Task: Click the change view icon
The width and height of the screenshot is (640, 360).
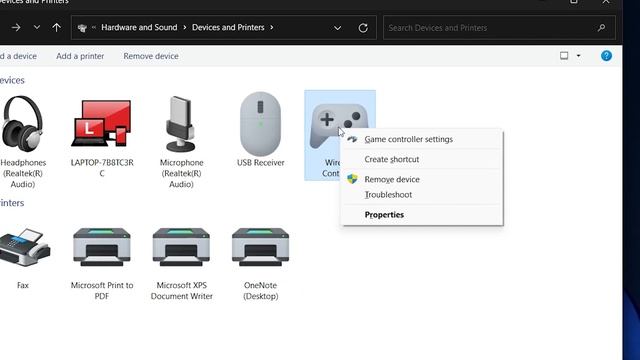Action: point(564,56)
